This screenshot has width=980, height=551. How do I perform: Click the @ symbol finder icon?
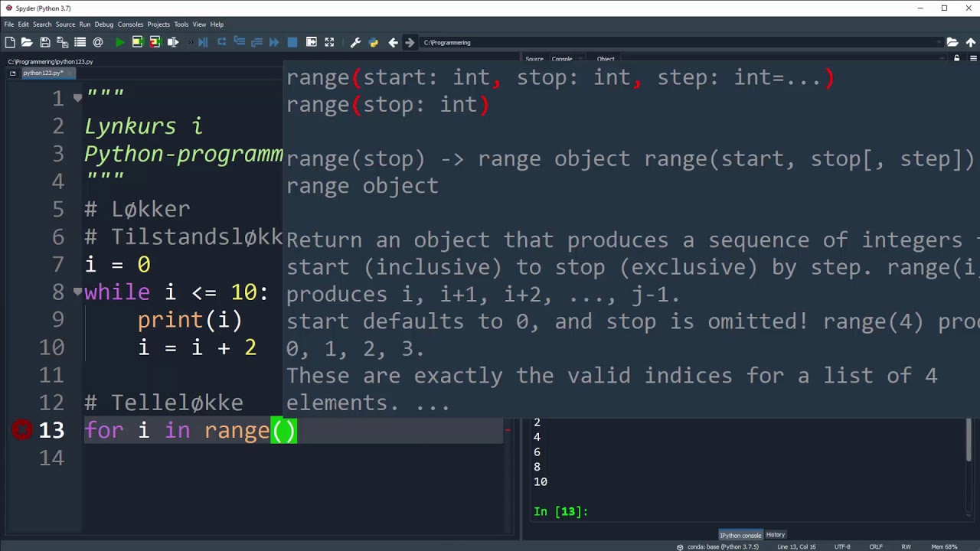pyautogui.click(x=98, y=42)
